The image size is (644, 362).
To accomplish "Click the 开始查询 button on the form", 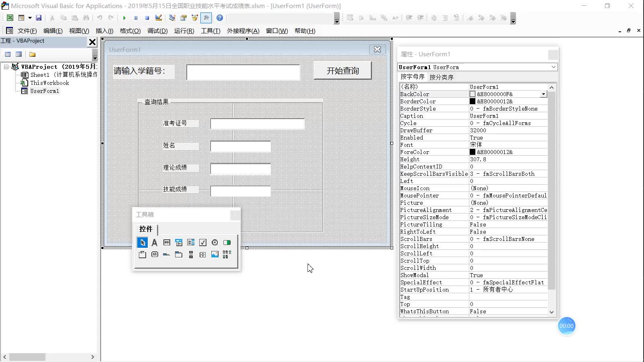I will coord(343,71).
